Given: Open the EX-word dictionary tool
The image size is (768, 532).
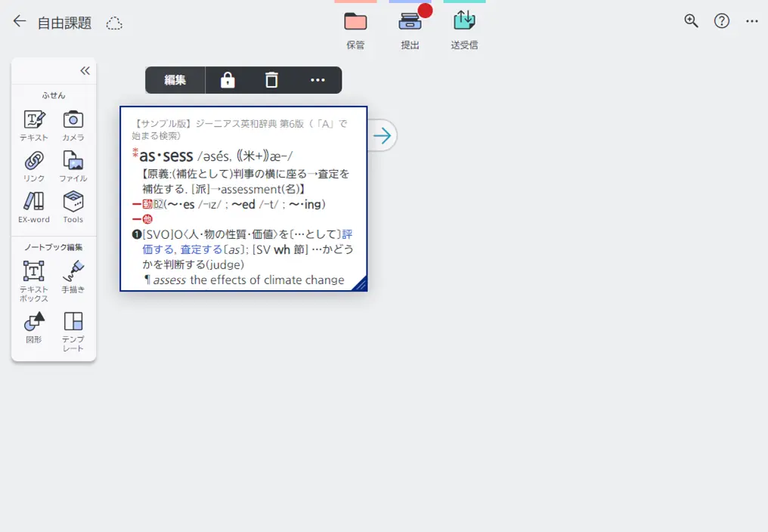Looking at the screenshot, I should tap(33, 206).
